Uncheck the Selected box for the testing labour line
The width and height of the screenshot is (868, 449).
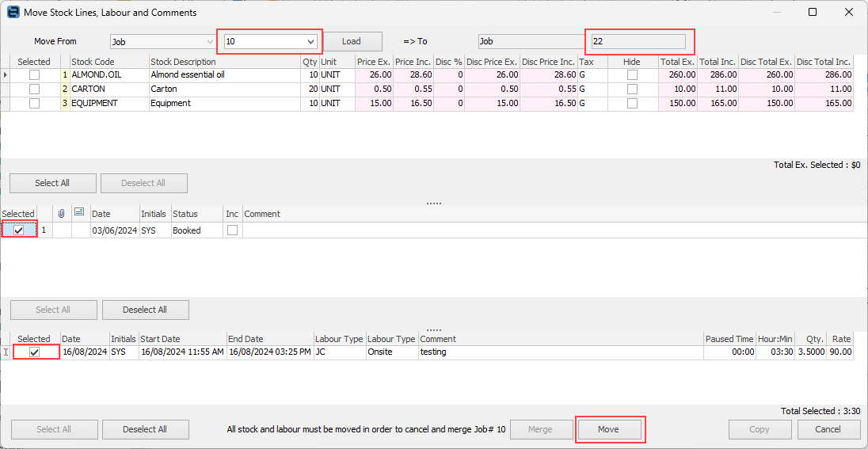coord(34,352)
